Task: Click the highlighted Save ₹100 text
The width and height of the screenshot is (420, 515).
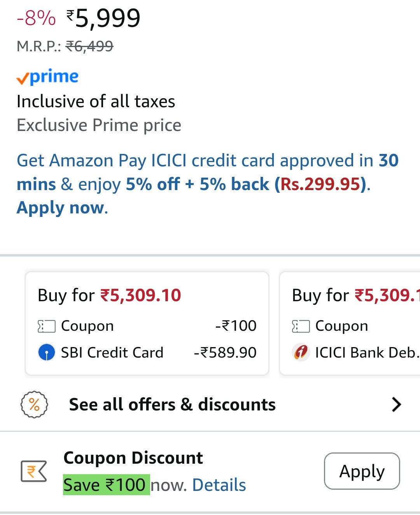Action: click(106, 485)
